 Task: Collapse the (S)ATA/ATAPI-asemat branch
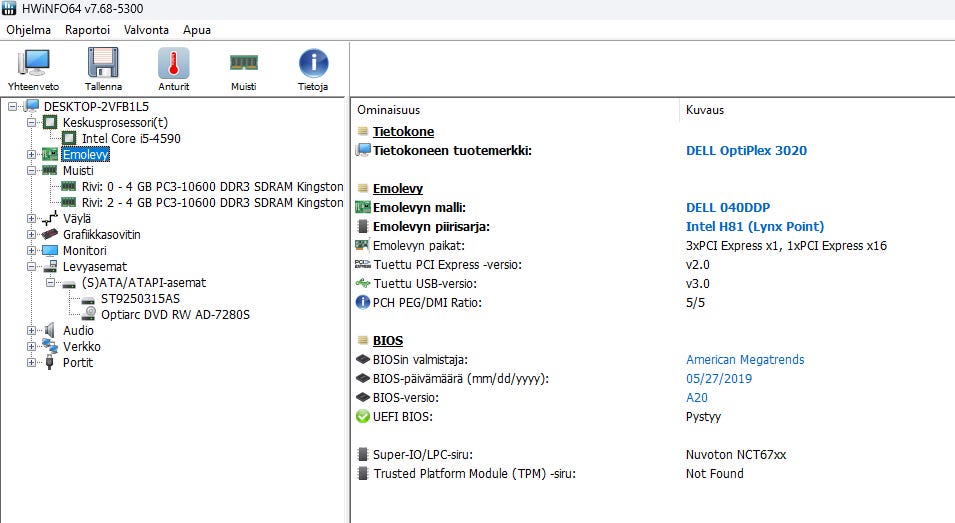51,283
